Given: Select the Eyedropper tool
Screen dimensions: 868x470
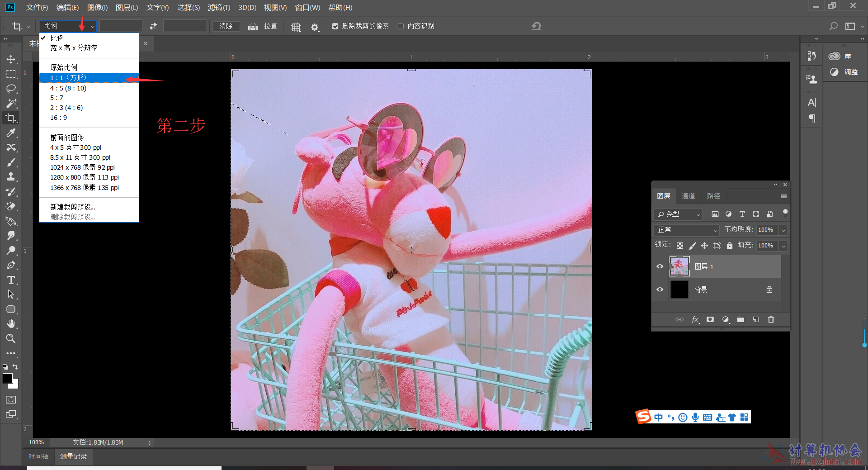Looking at the screenshot, I should 11,133.
